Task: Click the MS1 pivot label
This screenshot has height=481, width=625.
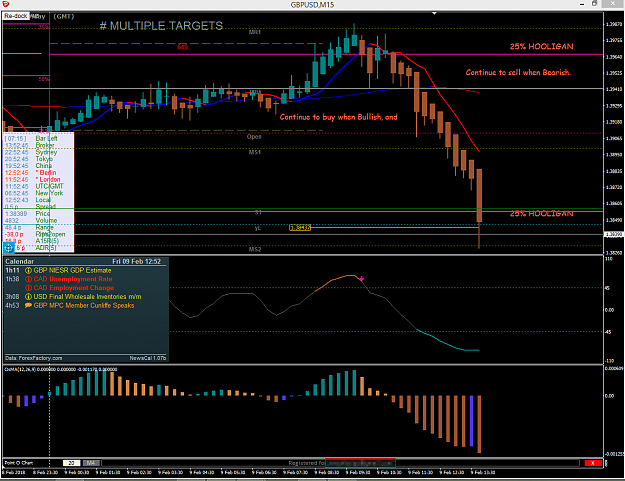Action: 255,152
